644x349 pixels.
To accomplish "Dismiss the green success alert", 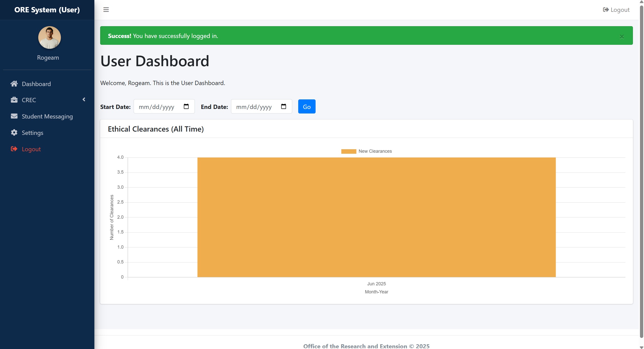I will [622, 37].
